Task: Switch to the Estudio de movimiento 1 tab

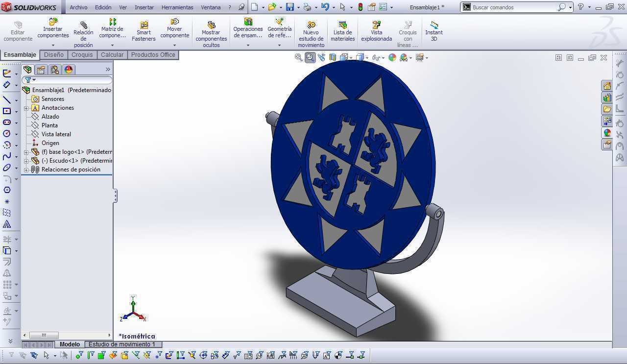Action: [x=122, y=344]
